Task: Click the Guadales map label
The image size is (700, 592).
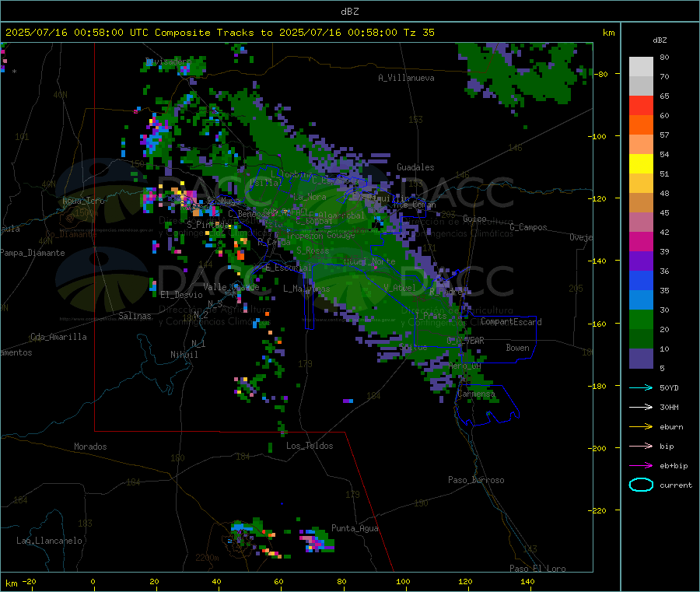Action: click(x=415, y=167)
